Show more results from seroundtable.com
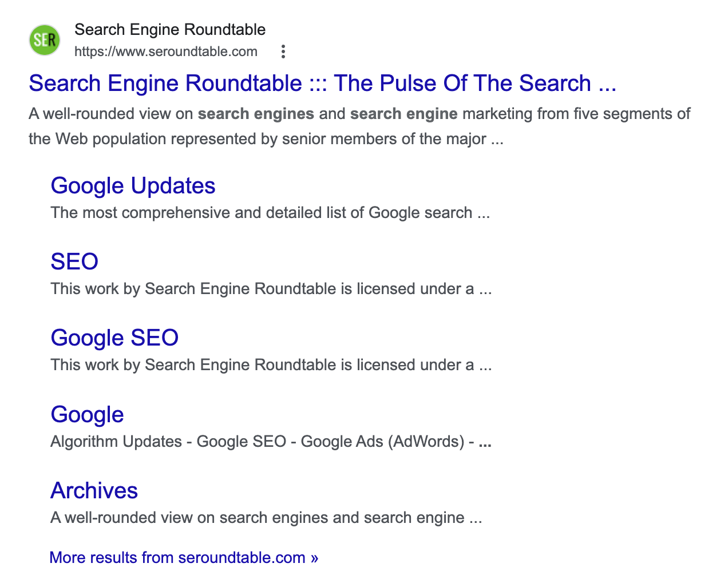This screenshot has height=587, width=728. click(x=184, y=558)
